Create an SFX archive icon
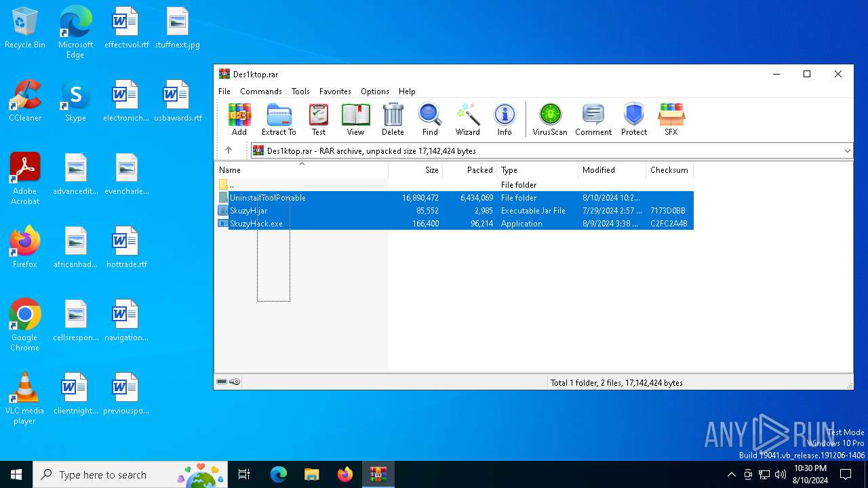This screenshot has height=488, width=868. (671, 119)
